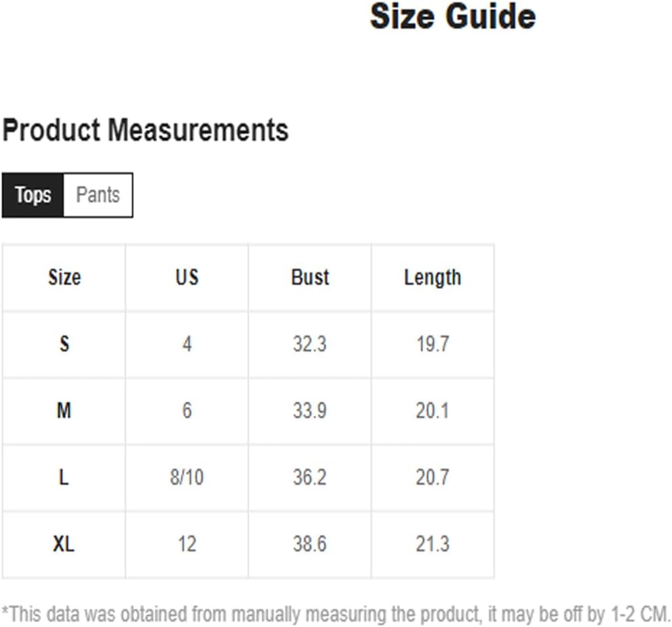Select the L size row label

64,477
